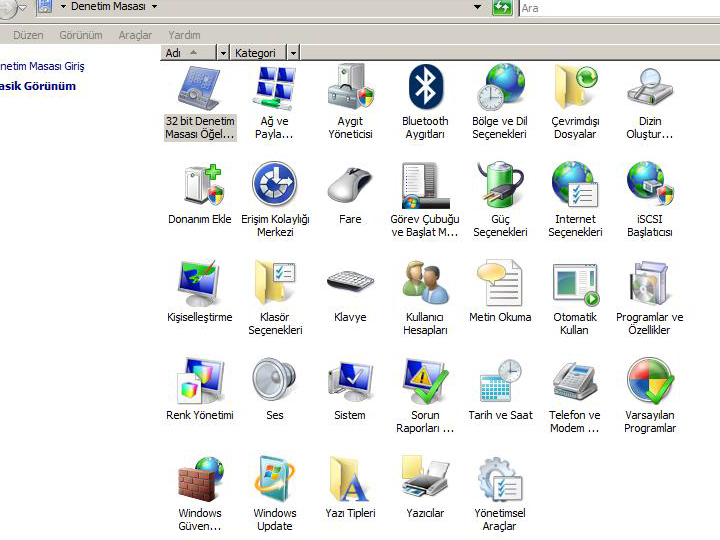
Task: Open Güç Seçenekleri power options
Action: click(500, 186)
